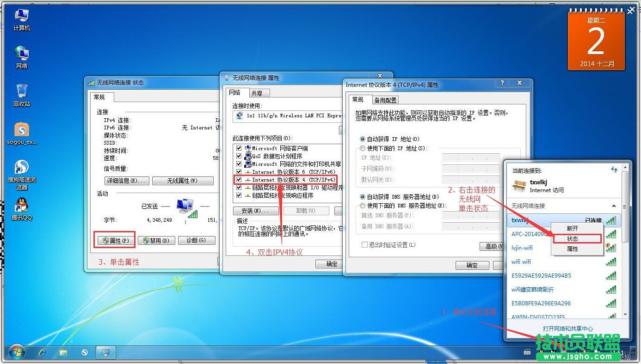Open the Windows Start menu

(16, 352)
